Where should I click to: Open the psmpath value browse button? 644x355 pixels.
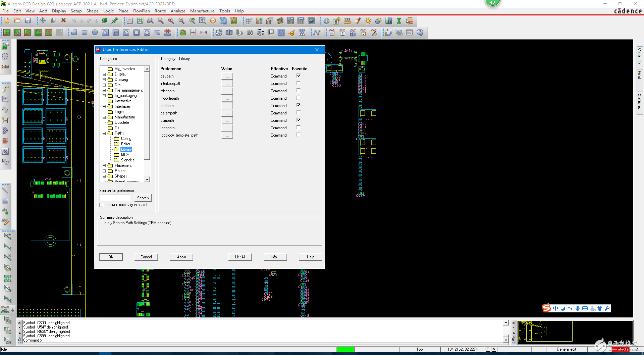click(x=227, y=120)
